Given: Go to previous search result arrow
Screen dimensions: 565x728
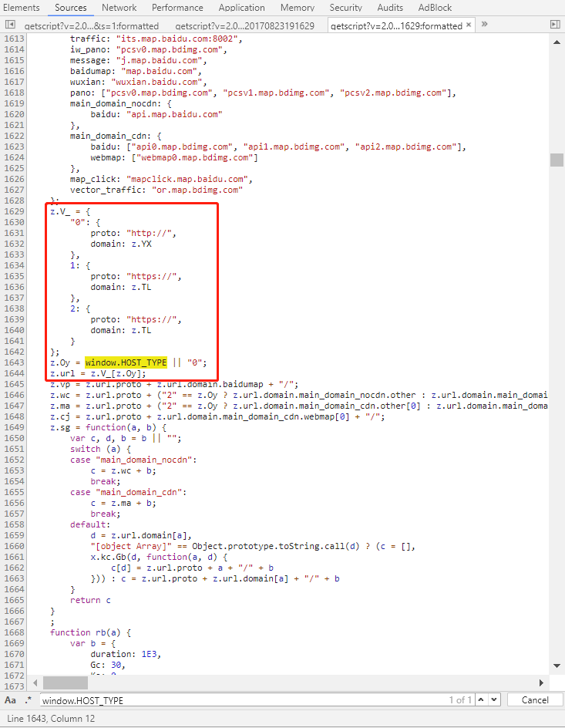Looking at the screenshot, I should (x=481, y=699).
